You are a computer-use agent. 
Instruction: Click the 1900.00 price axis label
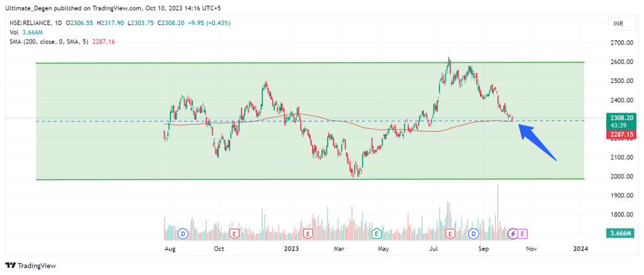(x=621, y=196)
